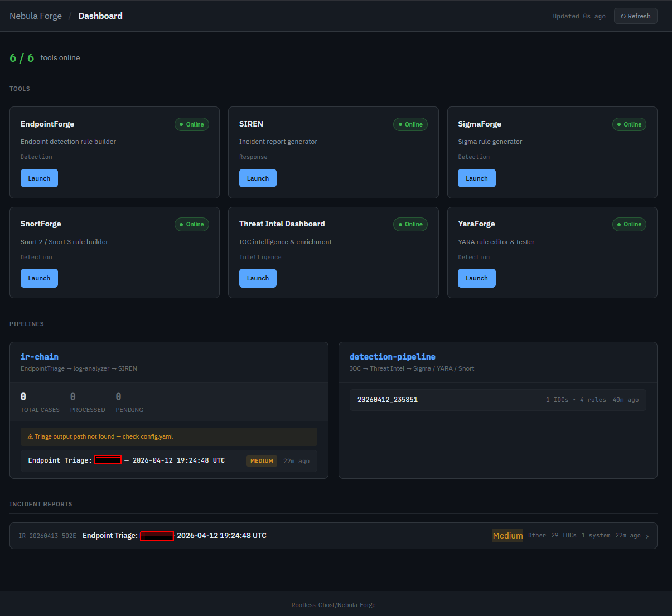Click '1 IOCs • 4 rules' run details
The image size is (672, 616).
coord(576,400)
